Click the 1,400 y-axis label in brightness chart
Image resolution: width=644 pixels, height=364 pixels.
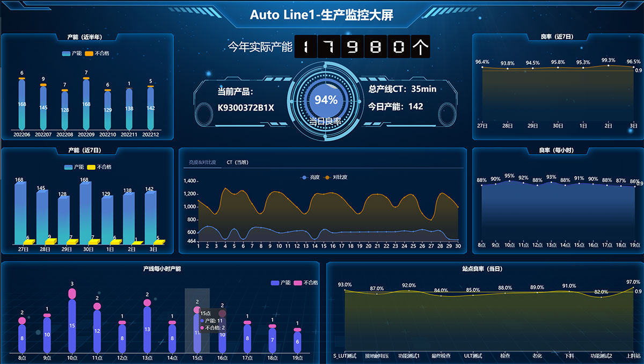(191, 181)
